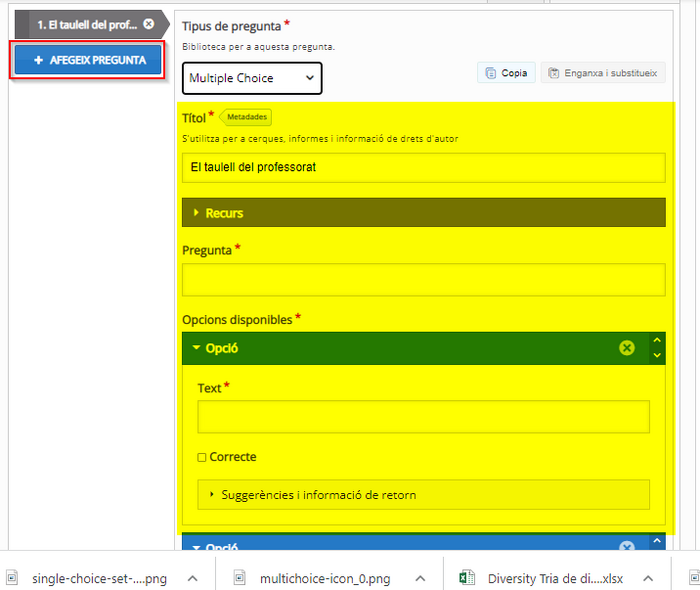
Task: Open options arrow for Diversity xlsx download
Action: pos(648,578)
